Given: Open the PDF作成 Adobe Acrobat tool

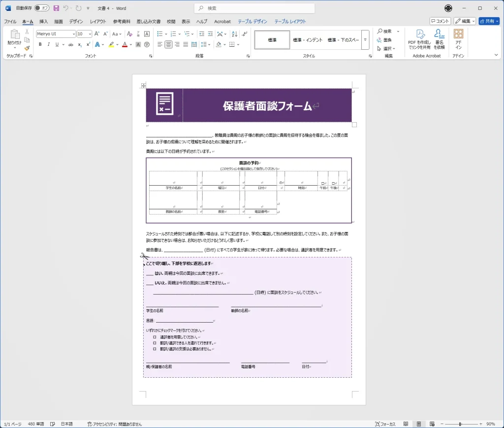Looking at the screenshot, I should 419,39.
